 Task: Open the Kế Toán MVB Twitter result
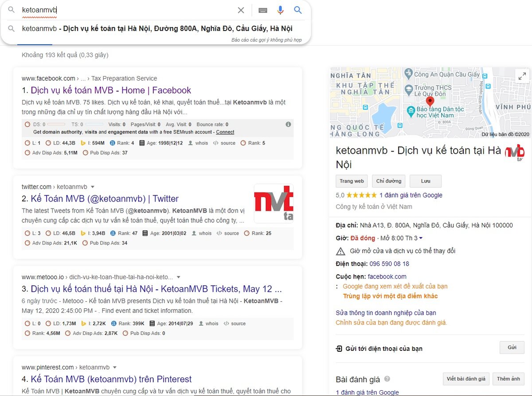[x=105, y=199]
